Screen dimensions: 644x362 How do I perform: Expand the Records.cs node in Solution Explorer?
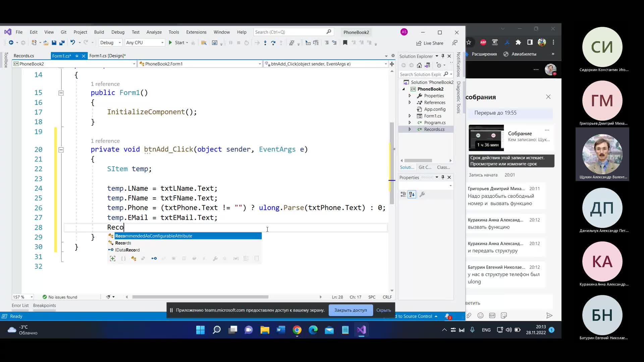tap(410, 129)
